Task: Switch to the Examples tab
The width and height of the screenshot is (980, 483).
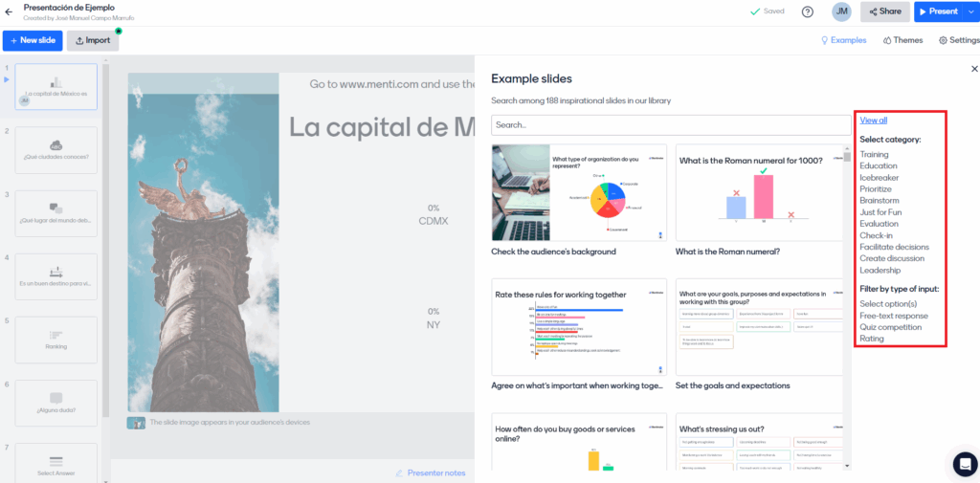Action: coord(843,40)
